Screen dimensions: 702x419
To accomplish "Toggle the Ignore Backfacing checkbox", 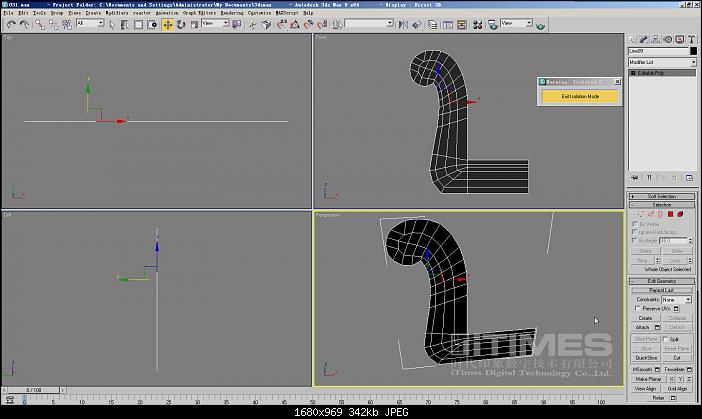I will [635, 232].
